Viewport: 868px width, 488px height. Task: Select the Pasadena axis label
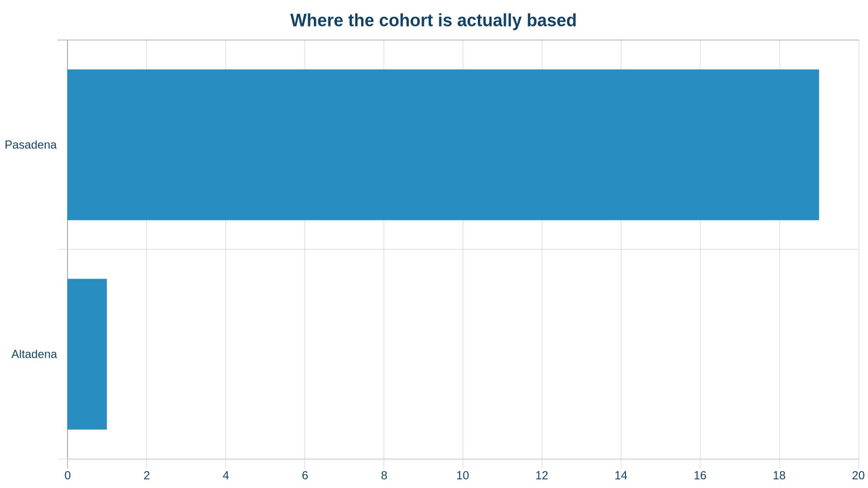(x=31, y=145)
